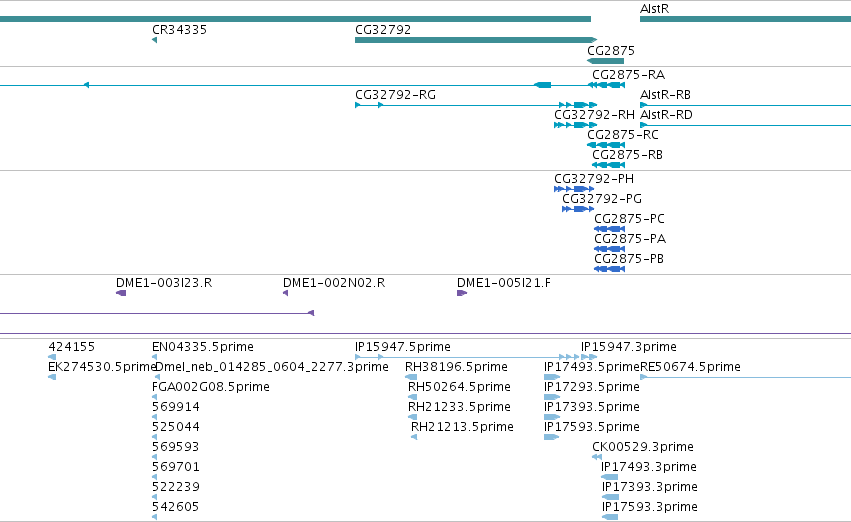Click the 569593 feature label
Viewport: 851px width, 522px height.
[176, 448]
